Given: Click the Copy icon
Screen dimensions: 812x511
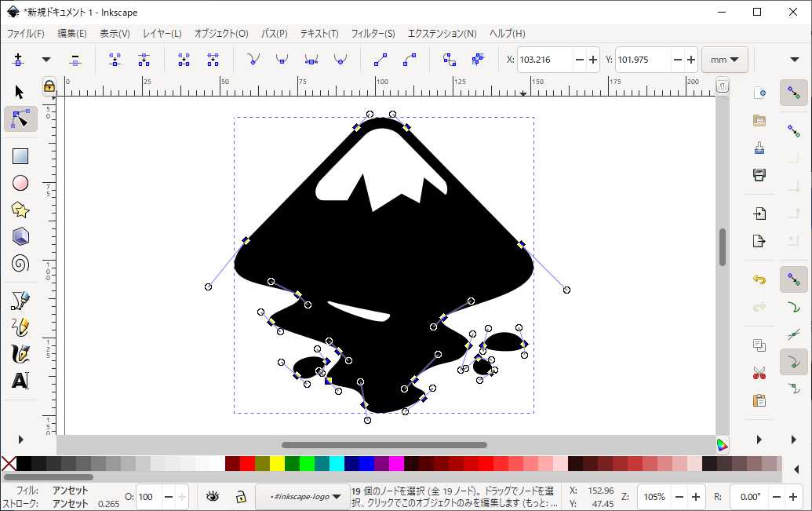Looking at the screenshot, I should [x=759, y=345].
